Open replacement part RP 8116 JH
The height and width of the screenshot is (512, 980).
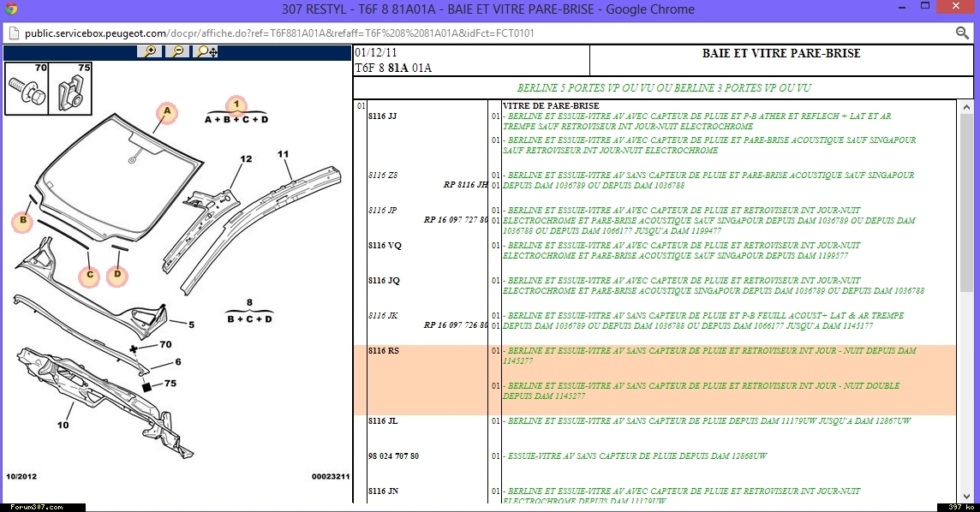(465, 185)
